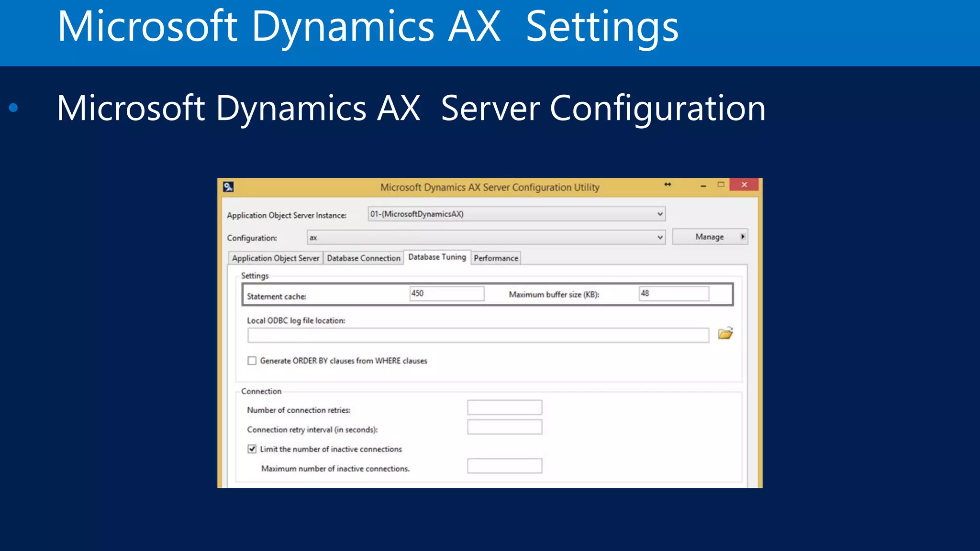Click Maximum number of inactive connections field

tap(504, 466)
